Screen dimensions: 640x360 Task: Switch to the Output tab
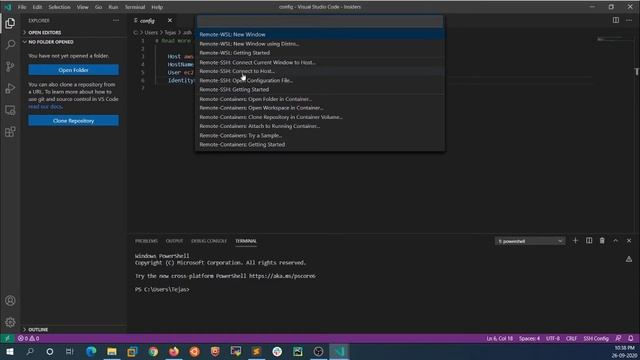[x=174, y=241]
